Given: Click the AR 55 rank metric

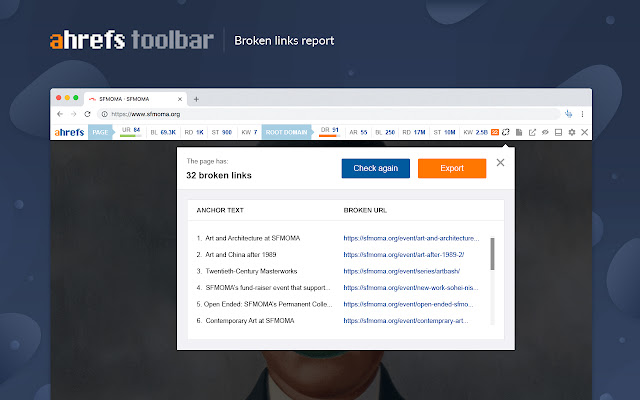Looking at the screenshot, I should (x=358, y=132).
